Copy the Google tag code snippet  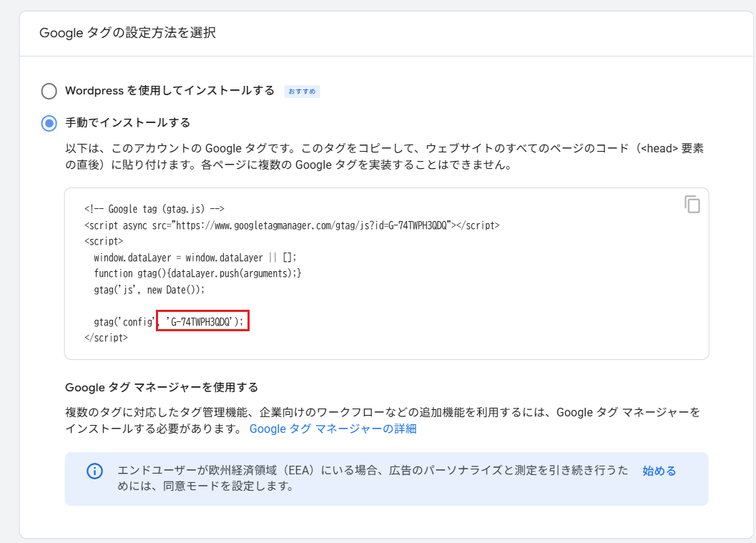(x=692, y=205)
